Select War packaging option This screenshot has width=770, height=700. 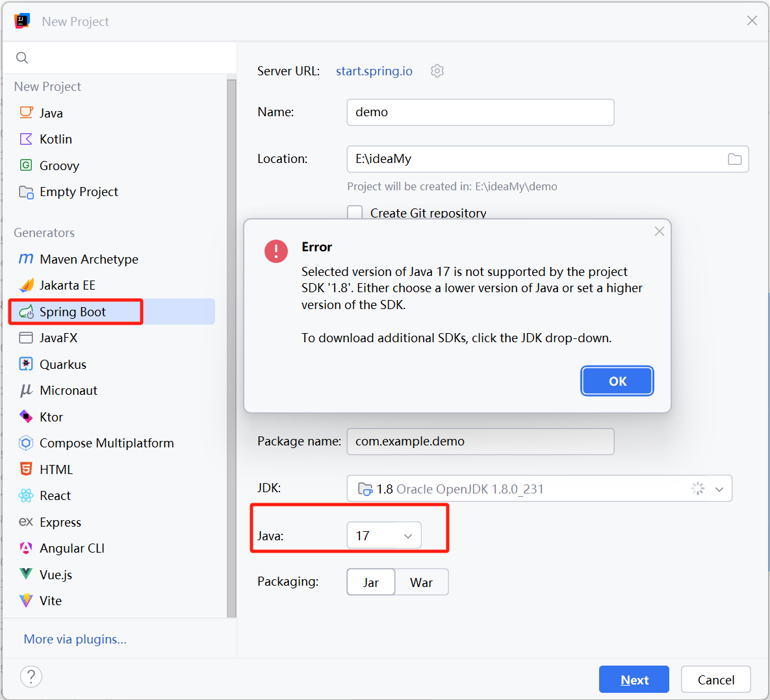click(x=421, y=582)
